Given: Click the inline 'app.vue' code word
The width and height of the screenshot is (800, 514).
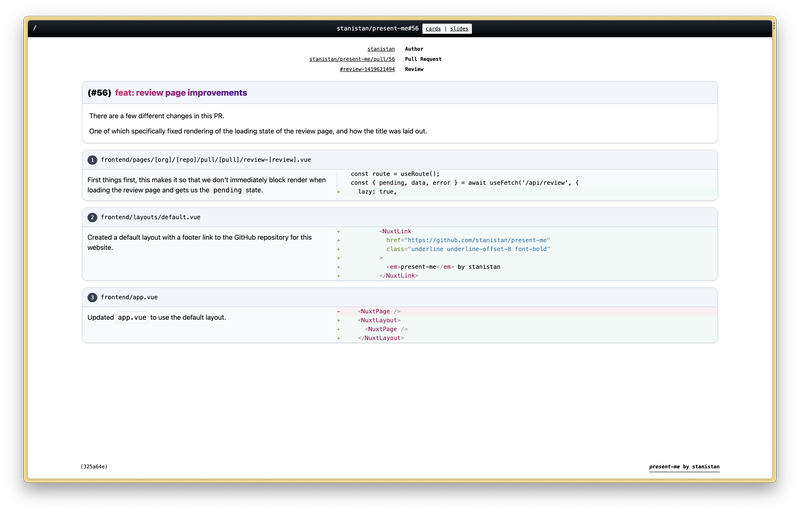Looking at the screenshot, I should (132, 317).
